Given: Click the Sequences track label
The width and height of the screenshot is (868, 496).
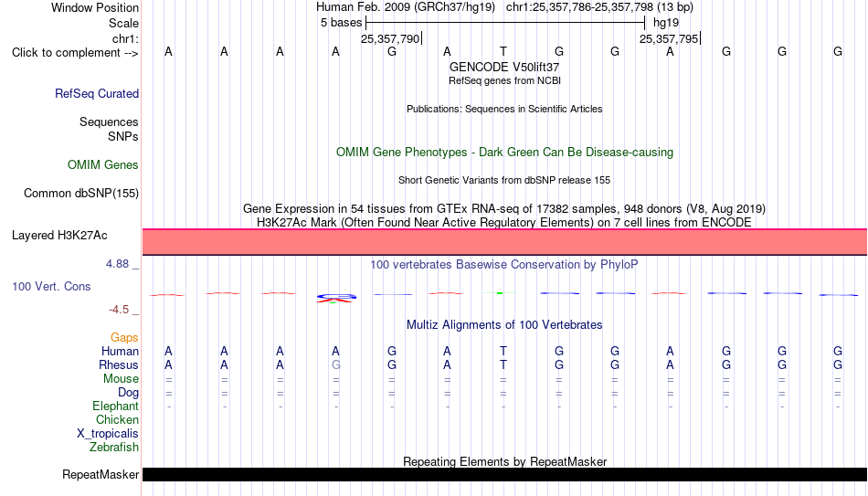Looking at the screenshot, I should 109,121.
